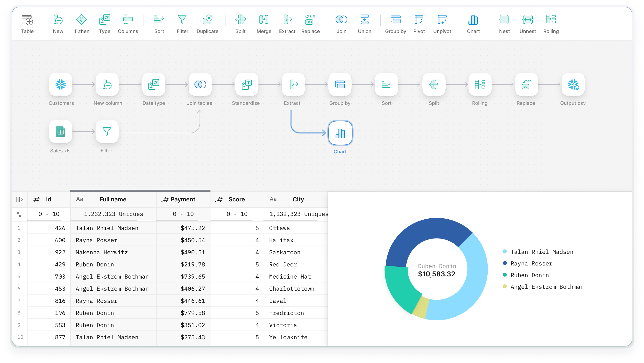
Task: Open the numeric type menu on Score column
Action: [x=219, y=199]
